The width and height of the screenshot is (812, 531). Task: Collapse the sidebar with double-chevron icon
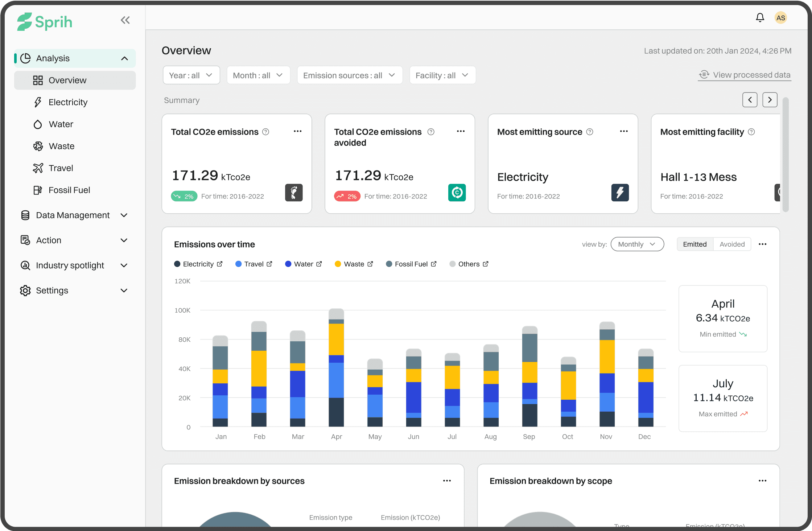pos(125,20)
